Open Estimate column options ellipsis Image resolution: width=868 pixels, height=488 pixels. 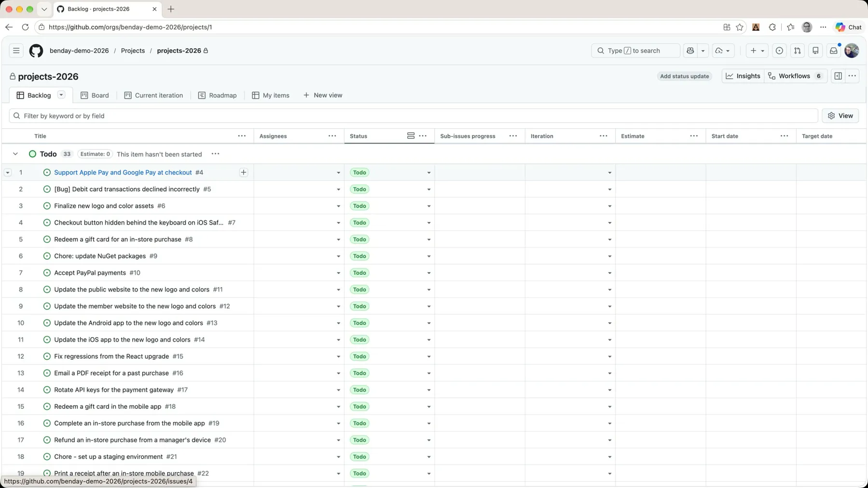(694, 136)
